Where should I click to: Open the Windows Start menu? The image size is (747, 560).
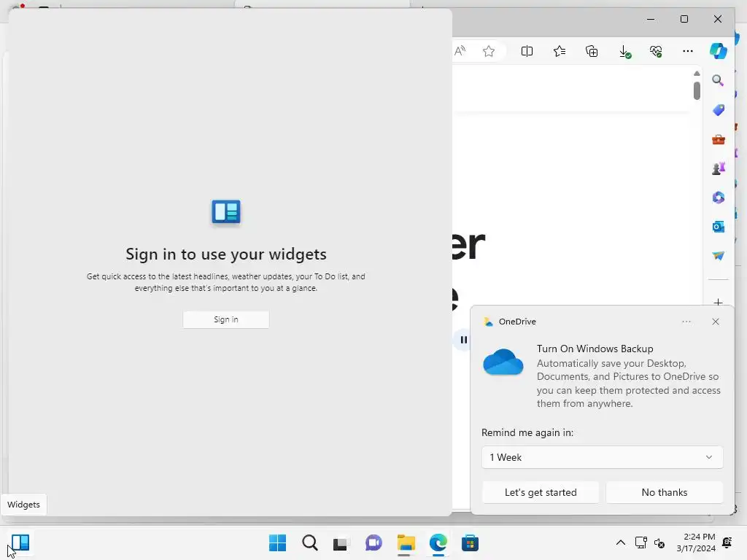(277, 542)
